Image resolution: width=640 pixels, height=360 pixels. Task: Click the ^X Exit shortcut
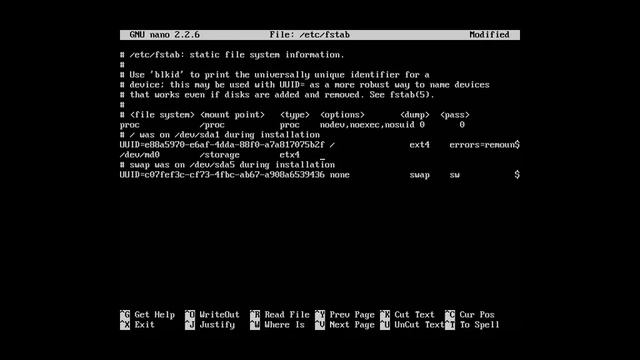pos(138,325)
